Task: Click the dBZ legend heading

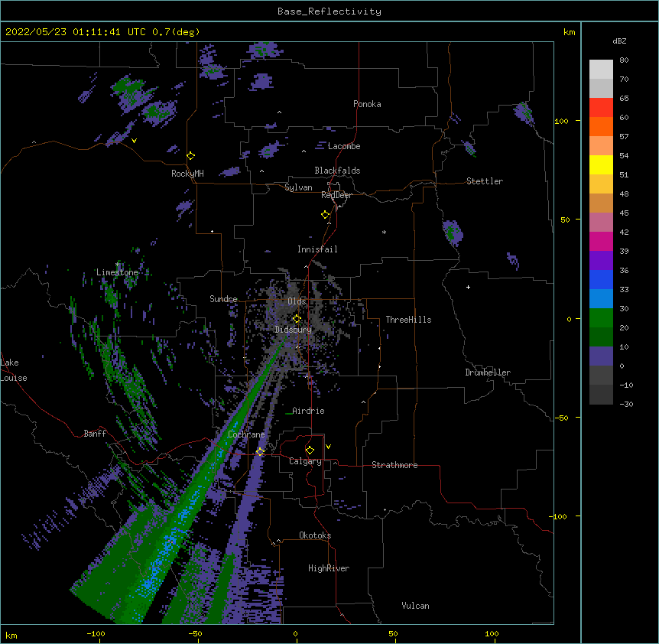Action: point(619,41)
